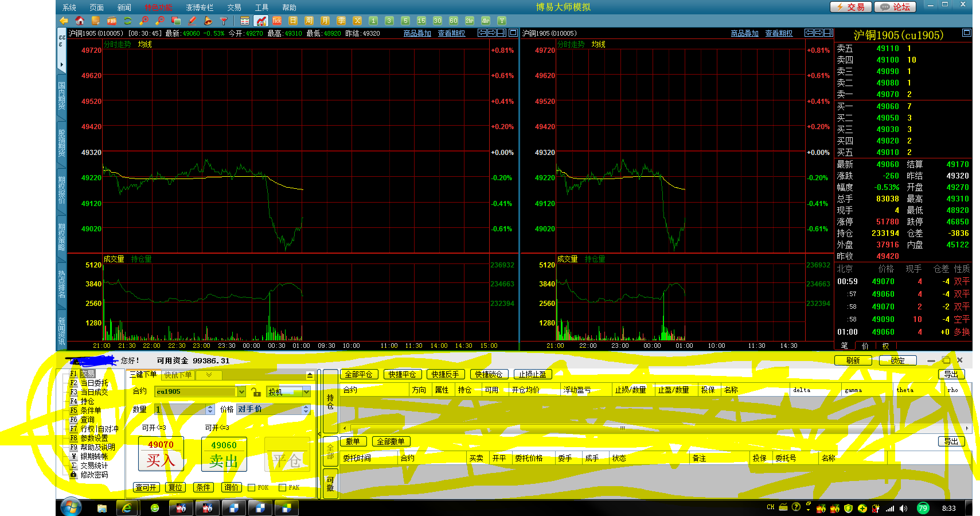
Task: Enable the FOK checkbox
Action: [x=251, y=487]
